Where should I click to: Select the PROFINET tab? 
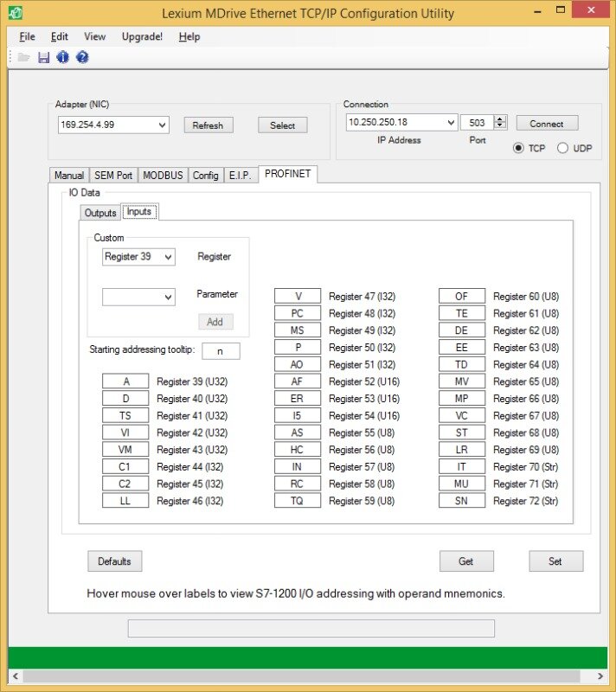[288, 174]
